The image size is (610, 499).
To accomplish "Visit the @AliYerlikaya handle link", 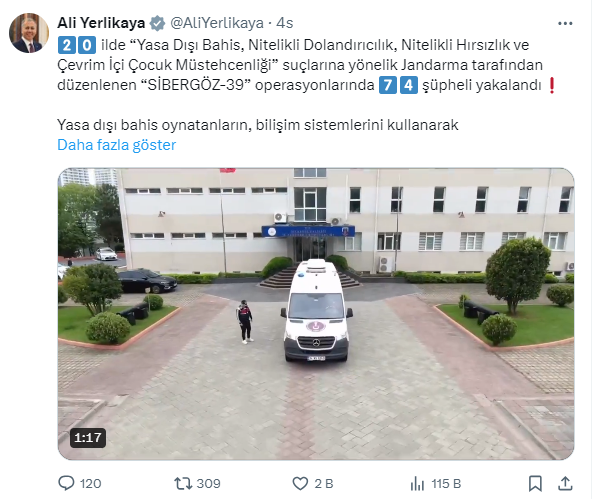I will [x=217, y=23].
